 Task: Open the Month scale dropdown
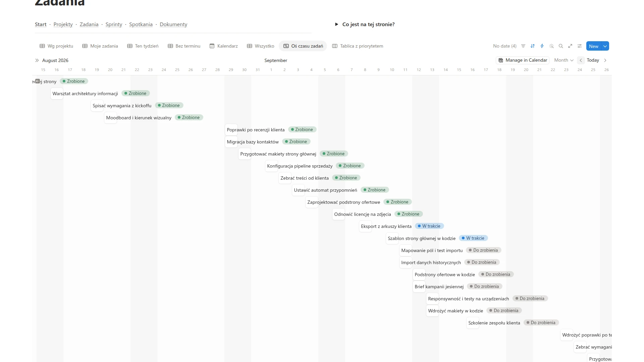[564, 60]
